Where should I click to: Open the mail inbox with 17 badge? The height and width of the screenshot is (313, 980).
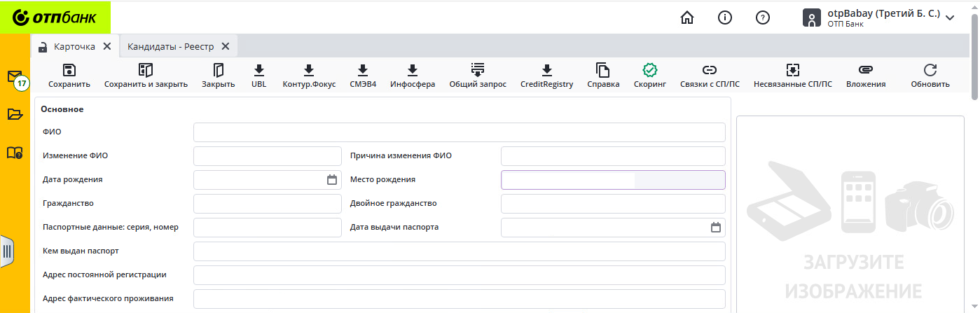[x=15, y=76]
